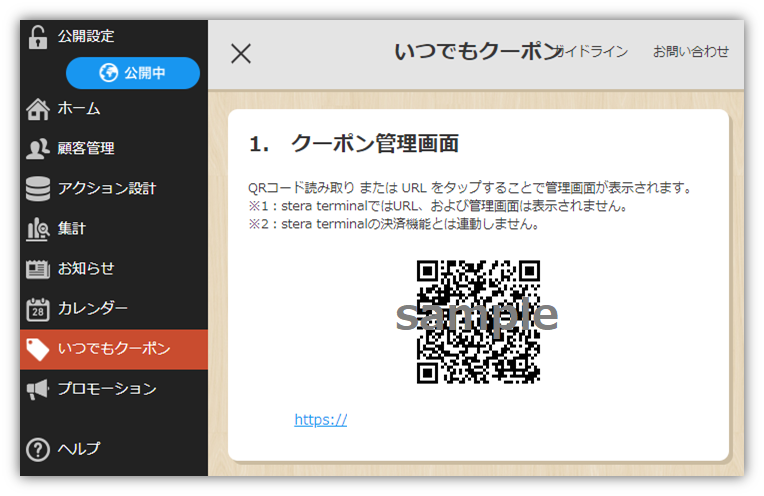764x496 pixels.
Task: Open the 顧客管理 menu item
Action: pyautogui.click(x=114, y=149)
